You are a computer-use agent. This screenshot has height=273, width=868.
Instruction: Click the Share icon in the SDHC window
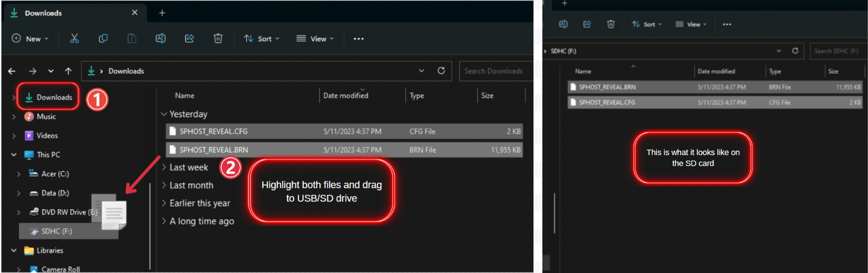click(x=587, y=24)
